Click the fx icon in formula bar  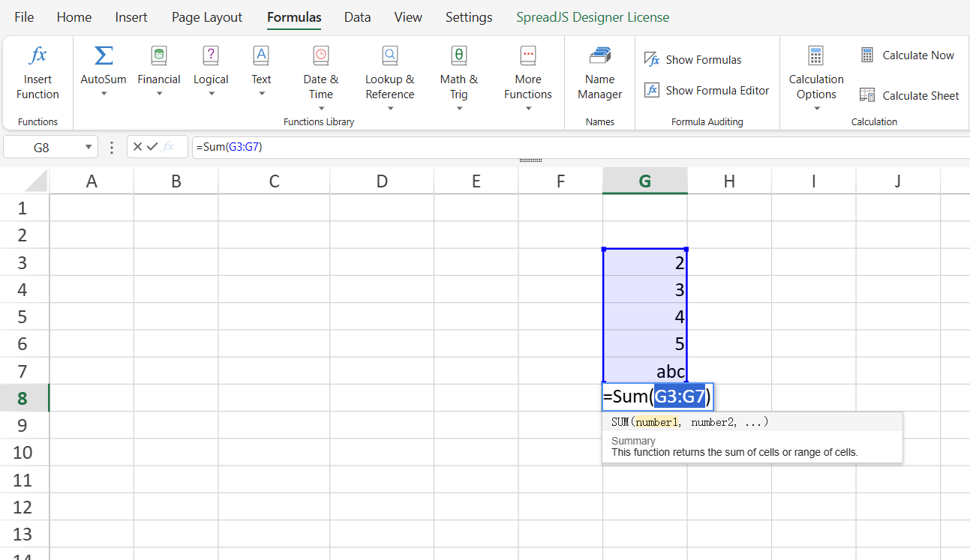[169, 147]
